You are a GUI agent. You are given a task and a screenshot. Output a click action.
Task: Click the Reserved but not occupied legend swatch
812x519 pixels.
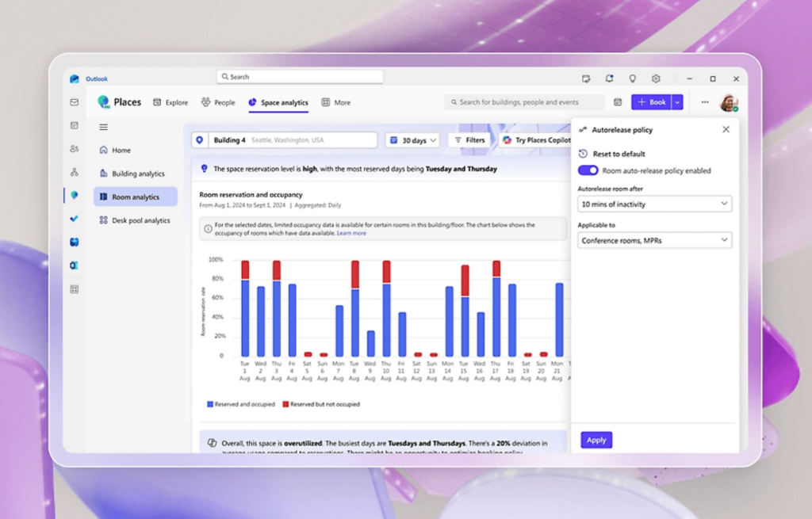click(x=285, y=404)
